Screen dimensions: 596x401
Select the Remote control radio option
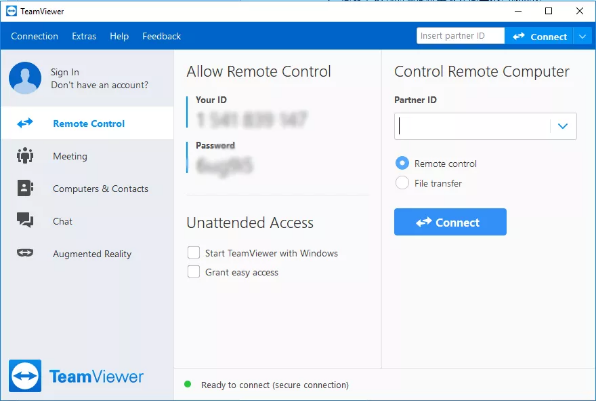coord(402,163)
